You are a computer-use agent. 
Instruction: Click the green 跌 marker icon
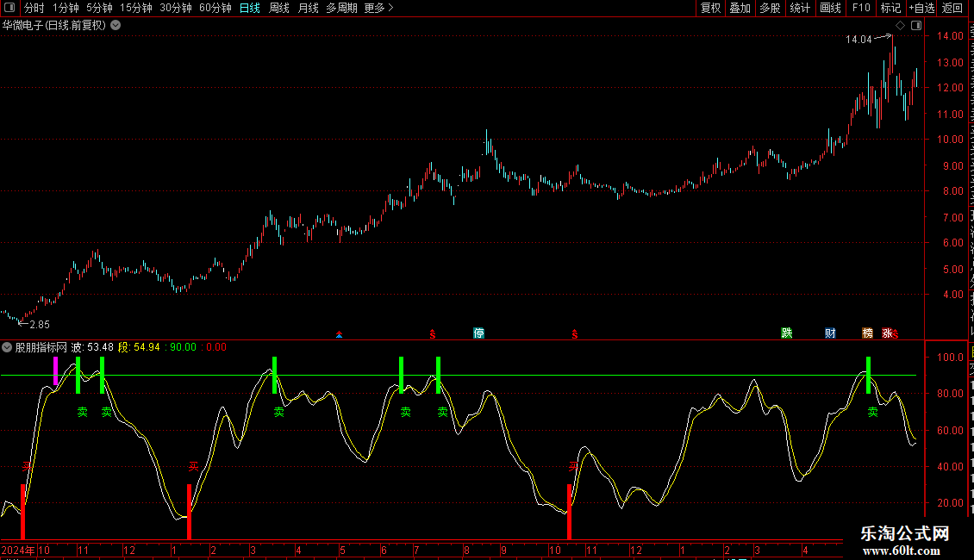point(786,333)
